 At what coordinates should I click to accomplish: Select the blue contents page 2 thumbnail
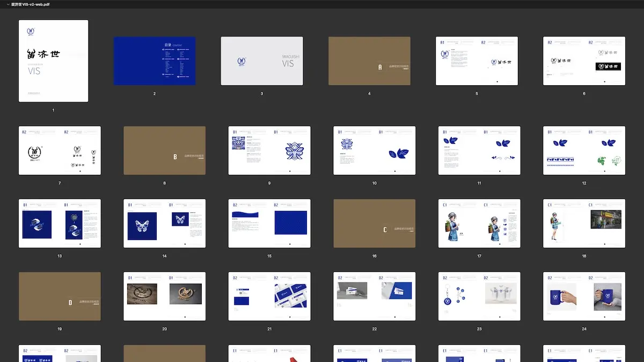coord(155,61)
